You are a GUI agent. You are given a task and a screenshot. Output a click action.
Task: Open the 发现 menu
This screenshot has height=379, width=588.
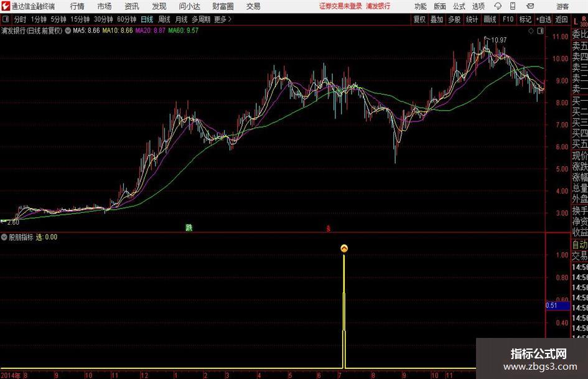pos(159,6)
